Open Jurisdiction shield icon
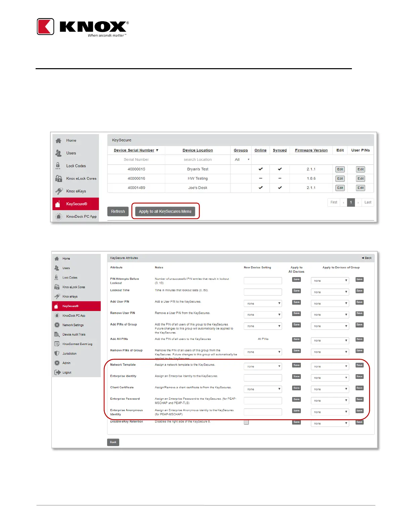 pyautogui.click(x=57, y=353)
